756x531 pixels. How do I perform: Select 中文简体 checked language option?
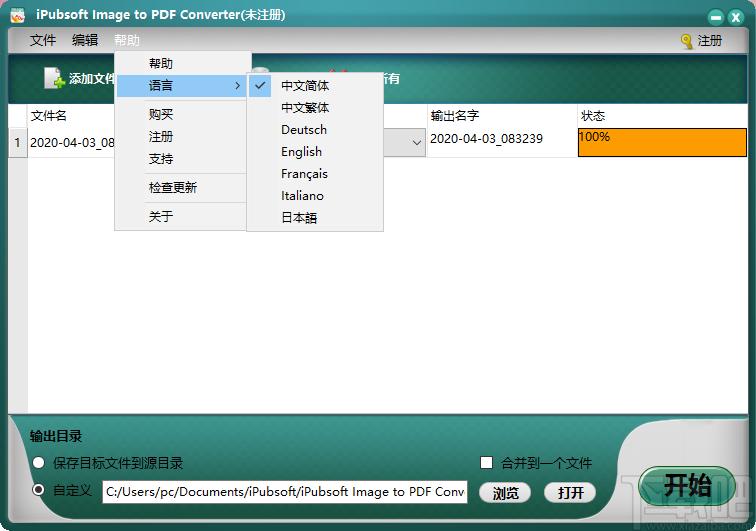point(315,86)
